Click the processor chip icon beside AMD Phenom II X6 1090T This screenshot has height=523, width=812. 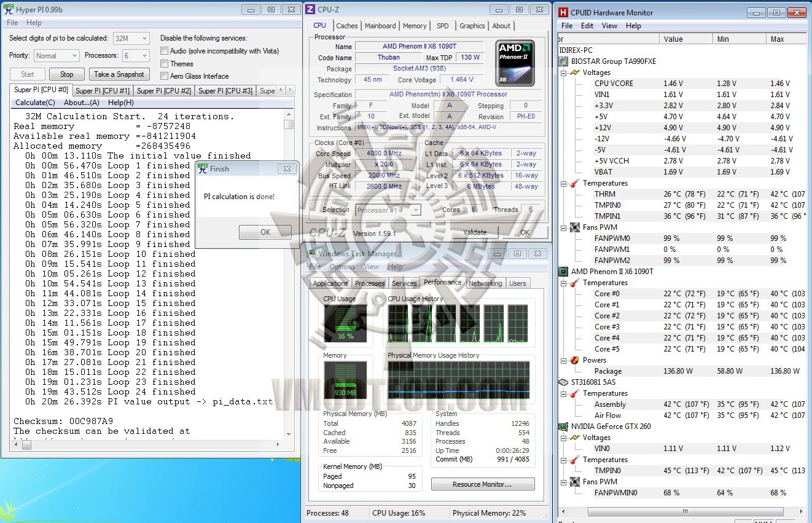pos(563,272)
